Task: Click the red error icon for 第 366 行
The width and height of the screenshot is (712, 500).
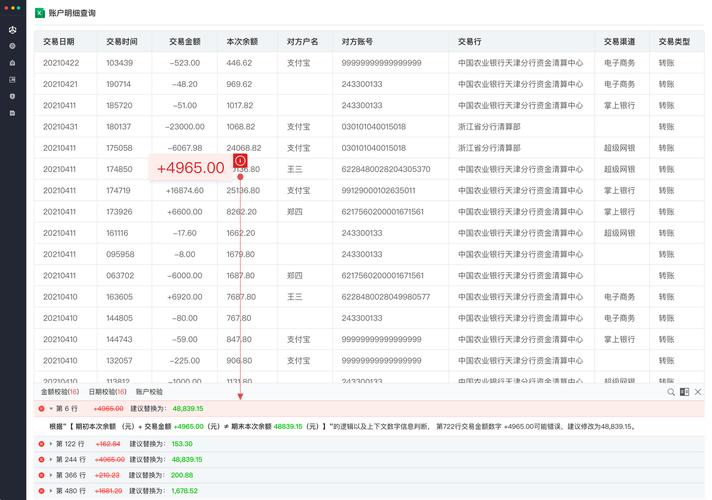Action: click(x=41, y=475)
